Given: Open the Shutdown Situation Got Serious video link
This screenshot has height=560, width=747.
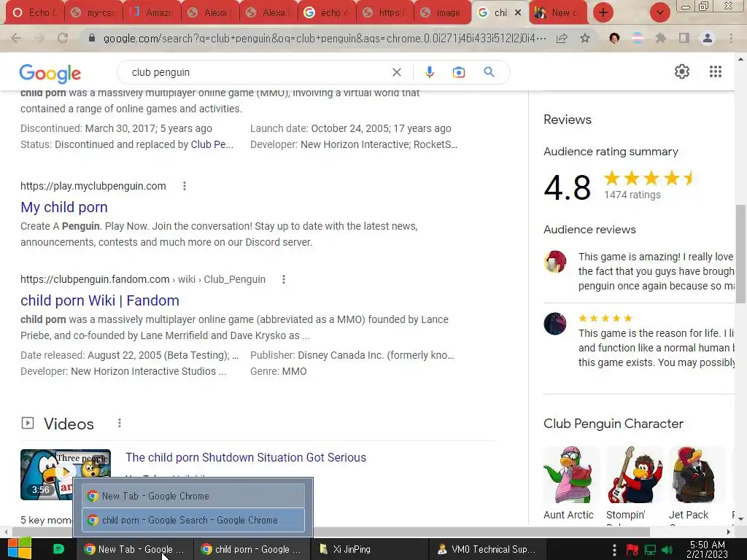Looking at the screenshot, I should tap(246, 457).
